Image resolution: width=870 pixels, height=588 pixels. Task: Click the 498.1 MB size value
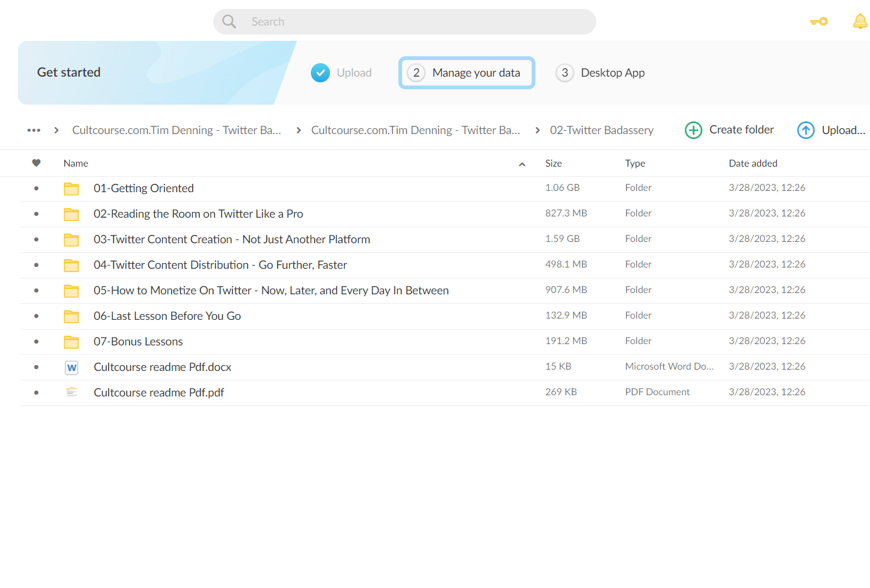coord(566,264)
